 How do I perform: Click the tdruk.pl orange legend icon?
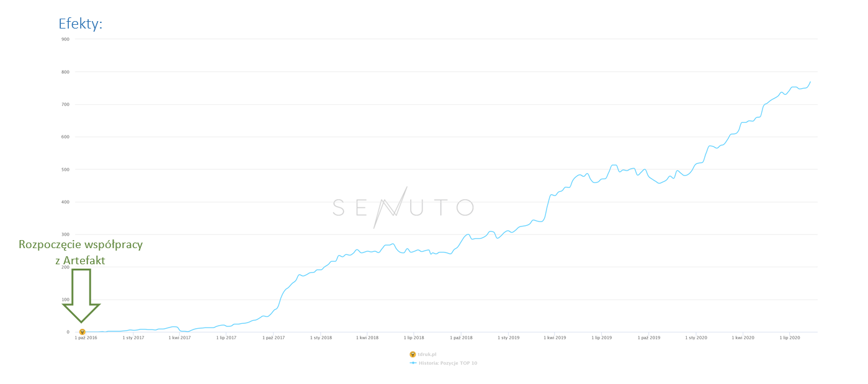pos(413,354)
